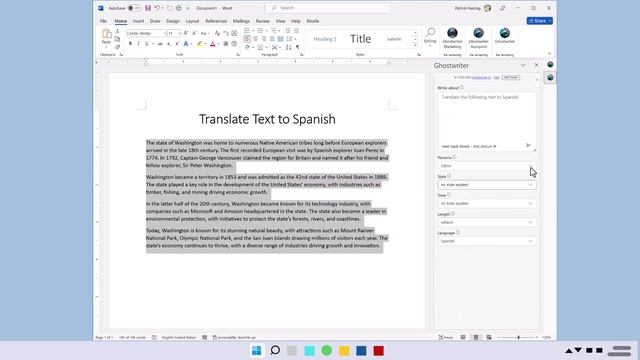Apply bold formatting
The width and height of the screenshot is (640, 360).
pos(130,44)
